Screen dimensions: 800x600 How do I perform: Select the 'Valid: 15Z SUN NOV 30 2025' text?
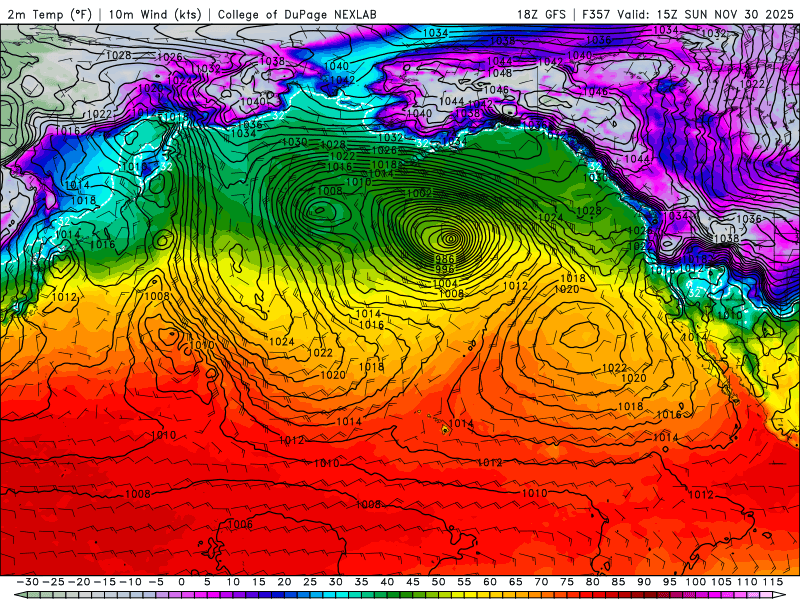tap(705, 14)
